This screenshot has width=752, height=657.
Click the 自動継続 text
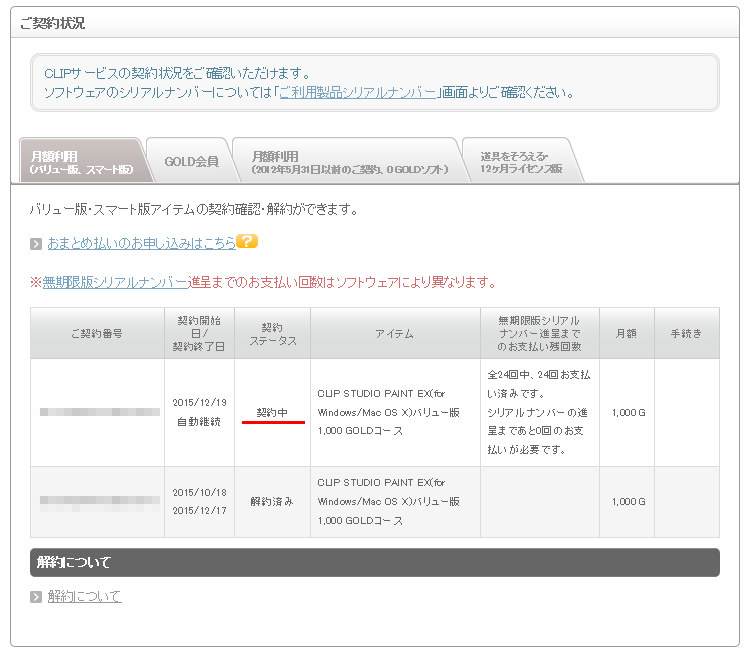pos(199,422)
